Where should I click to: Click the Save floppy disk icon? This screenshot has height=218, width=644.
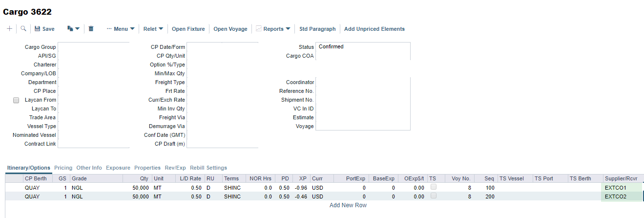pyautogui.click(x=38, y=29)
